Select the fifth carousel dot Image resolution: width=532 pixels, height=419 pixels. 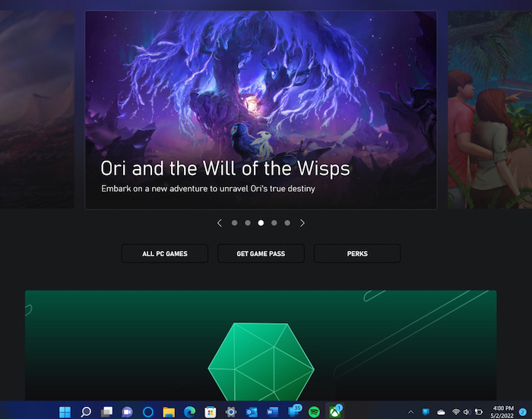pyautogui.click(x=287, y=223)
